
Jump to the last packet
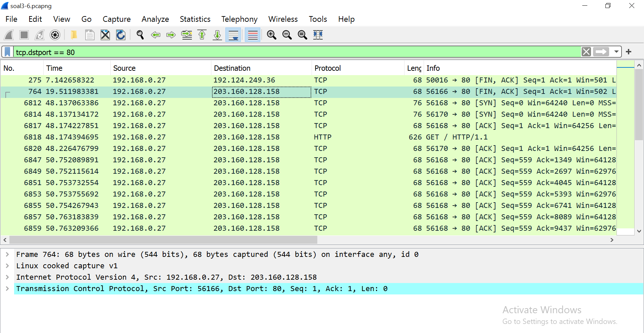point(217,35)
